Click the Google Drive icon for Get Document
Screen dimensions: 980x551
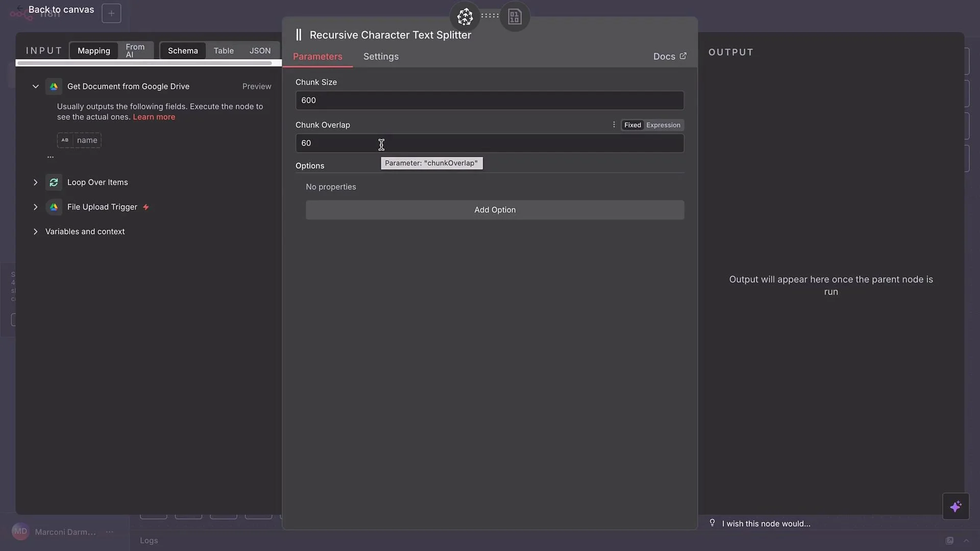click(x=54, y=87)
